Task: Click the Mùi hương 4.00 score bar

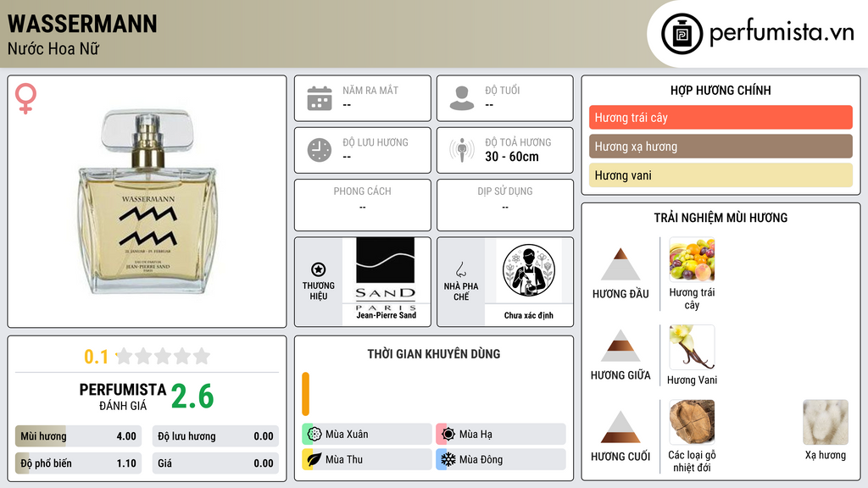Action: pyautogui.click(x=78, y=436)
